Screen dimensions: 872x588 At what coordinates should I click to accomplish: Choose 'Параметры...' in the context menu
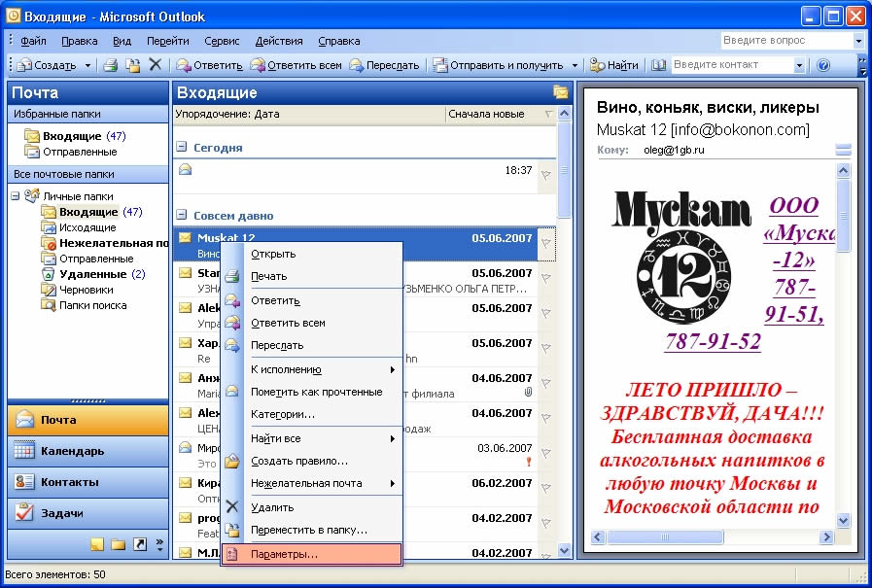[x=284, y=554]
